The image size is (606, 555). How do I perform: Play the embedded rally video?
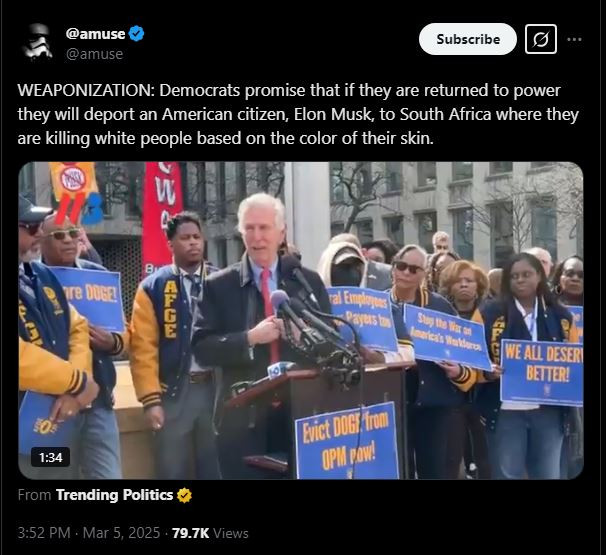[x=301, y=320]
